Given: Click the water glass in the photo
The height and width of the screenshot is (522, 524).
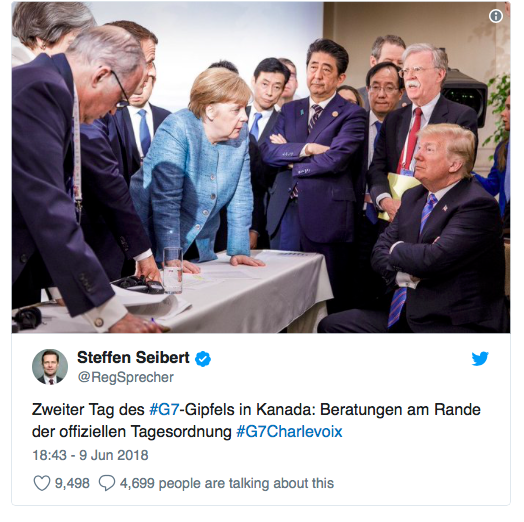Looking at the screenshot, I should (173, 270).
